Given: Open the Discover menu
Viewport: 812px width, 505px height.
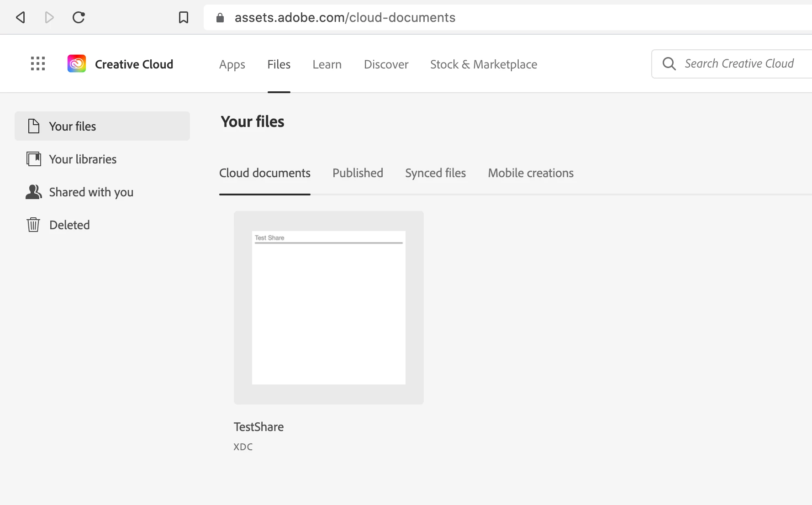Looking at the screenshot, I should [x=386, y=64].
